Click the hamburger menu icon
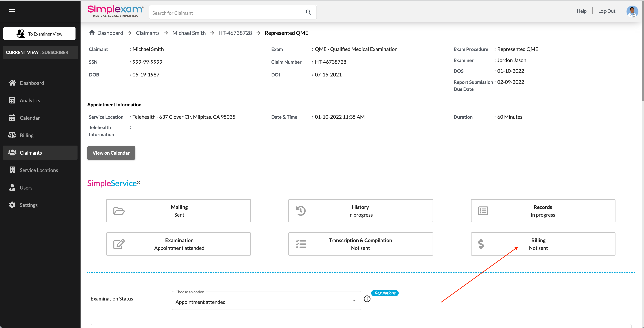Screen dimensions: 644x328 pyautogui.click(x=12, y=12)
